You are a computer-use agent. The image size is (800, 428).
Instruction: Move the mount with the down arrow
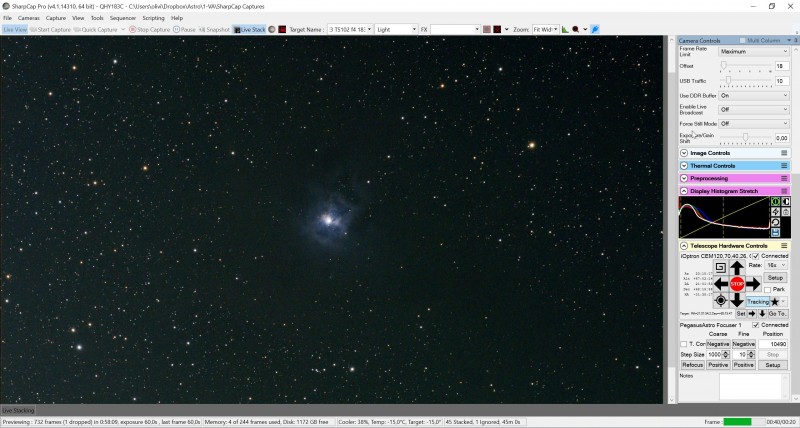pyautogui.click(x=737, y=300)
